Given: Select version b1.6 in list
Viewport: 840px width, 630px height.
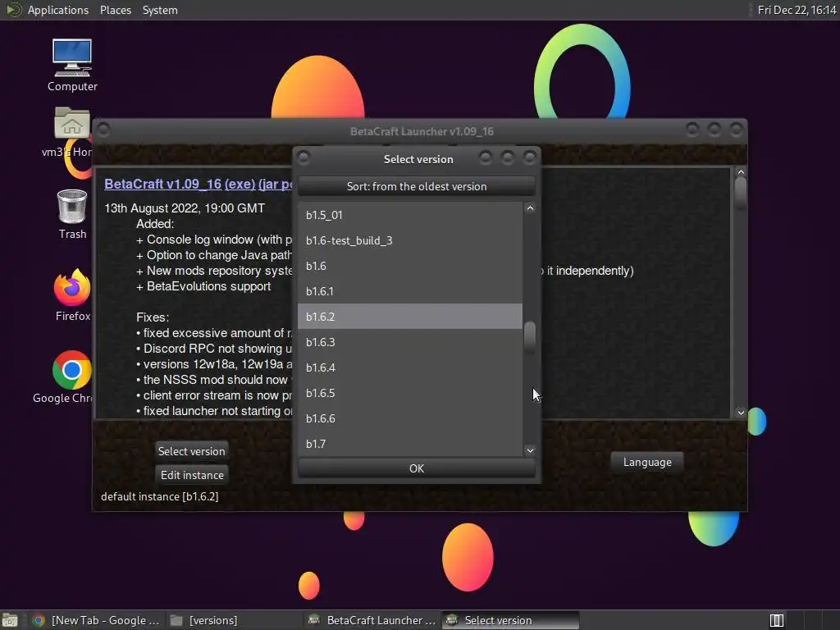Looking at the screenshot, I should [410, 266].
